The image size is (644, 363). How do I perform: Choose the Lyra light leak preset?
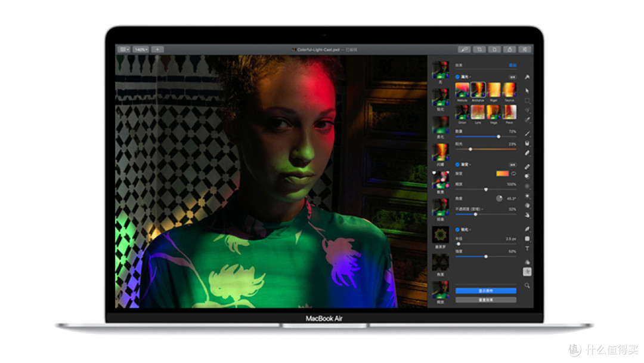[x=478, y=112]
